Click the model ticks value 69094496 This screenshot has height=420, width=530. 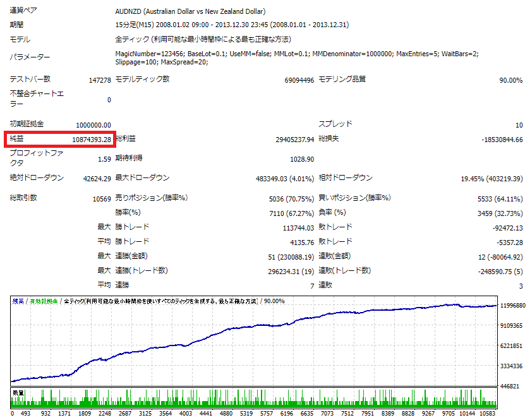299,80
